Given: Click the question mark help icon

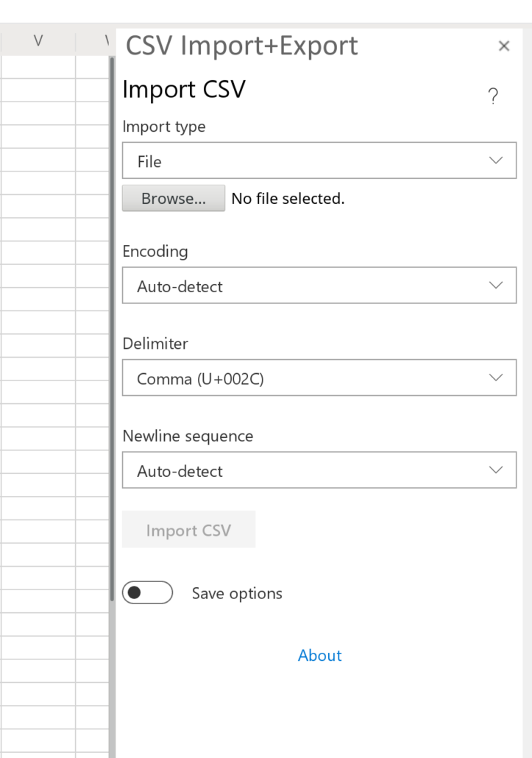Looking at the screenshot, I should coord(493,96).
